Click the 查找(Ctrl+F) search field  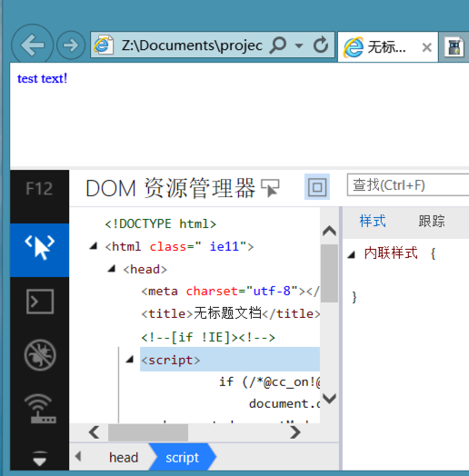[x=408, y=185]
